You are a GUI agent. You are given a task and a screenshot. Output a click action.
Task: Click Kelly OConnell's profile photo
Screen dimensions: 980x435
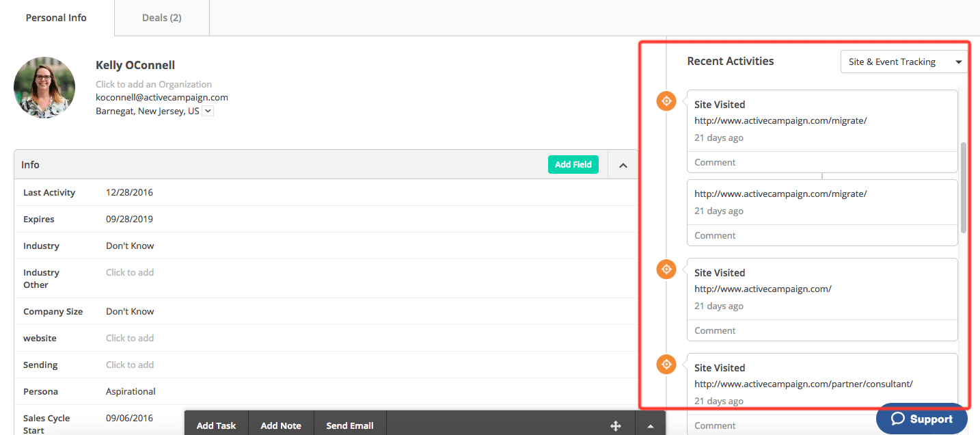pos(44,88)
